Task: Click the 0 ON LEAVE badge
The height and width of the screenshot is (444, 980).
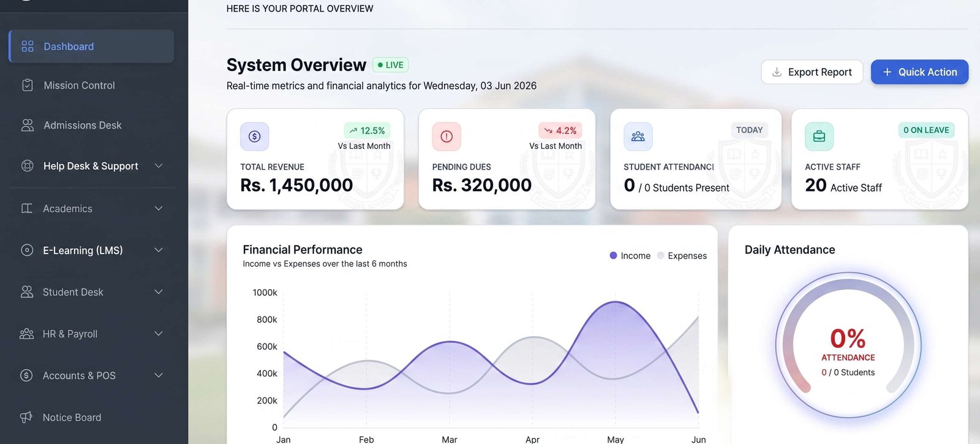Action: 926,130
